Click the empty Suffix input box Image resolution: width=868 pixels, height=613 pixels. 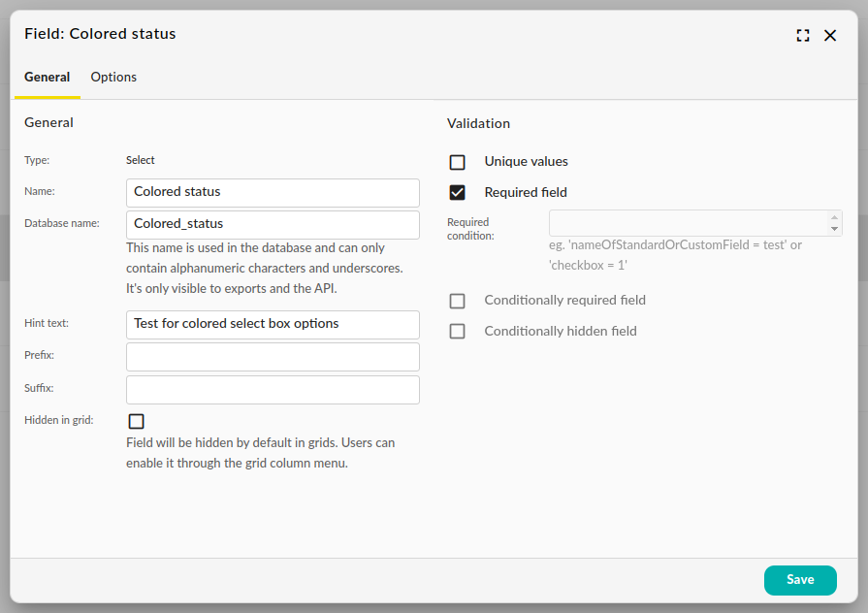(273, 389)
